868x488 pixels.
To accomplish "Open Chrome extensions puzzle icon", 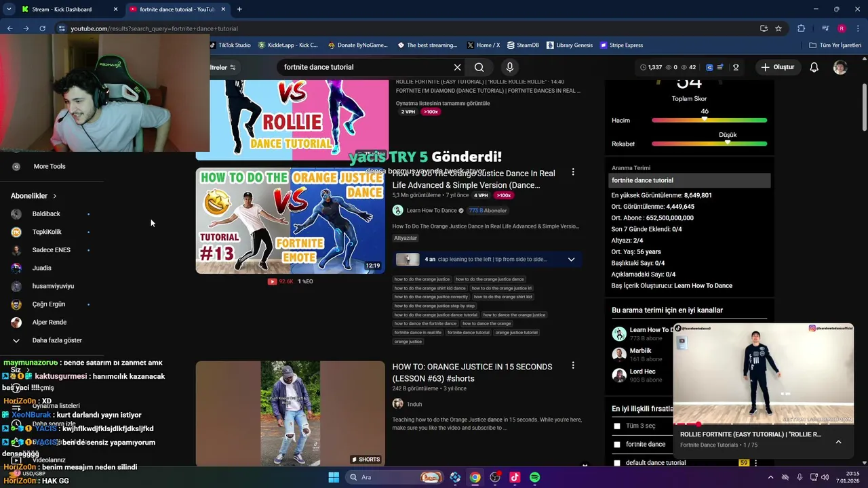I will (x=801, y=28).
